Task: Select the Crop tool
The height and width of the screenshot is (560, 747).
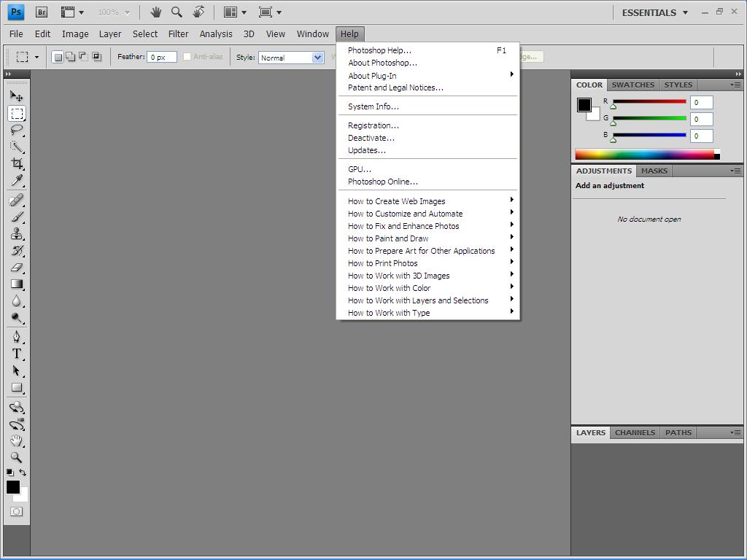Action: point(17,163)
